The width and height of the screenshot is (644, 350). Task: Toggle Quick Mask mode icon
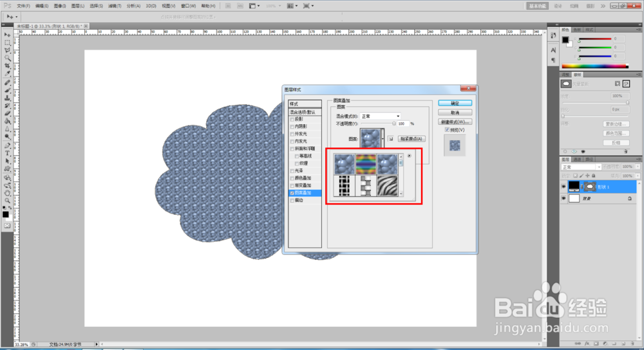coord(7,226)
